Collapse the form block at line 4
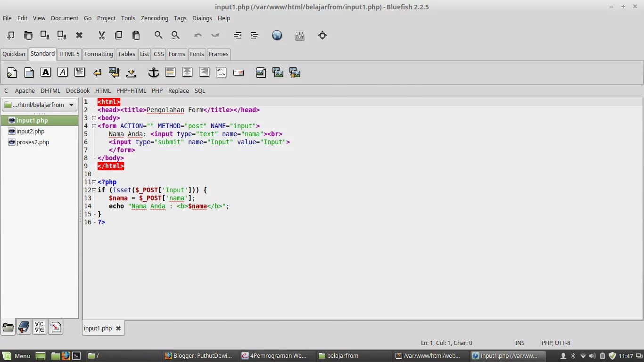Screen dimensions: 644x362 tap(94, 126)
